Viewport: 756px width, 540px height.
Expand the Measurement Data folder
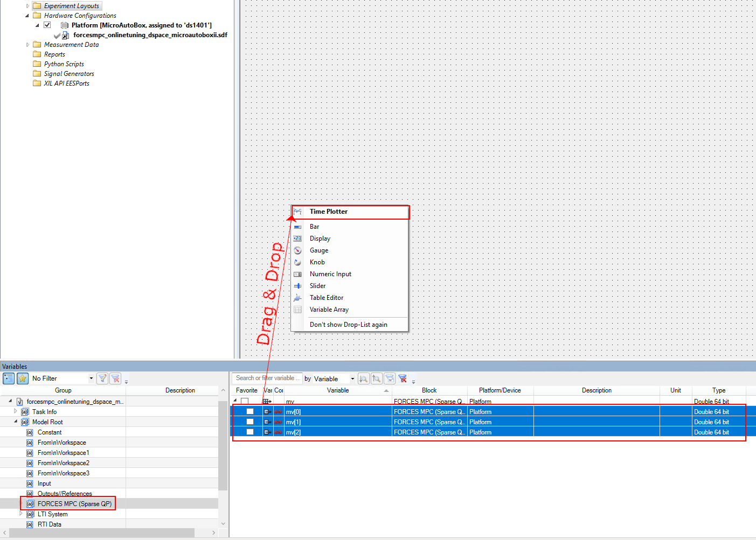click(28, 45)
